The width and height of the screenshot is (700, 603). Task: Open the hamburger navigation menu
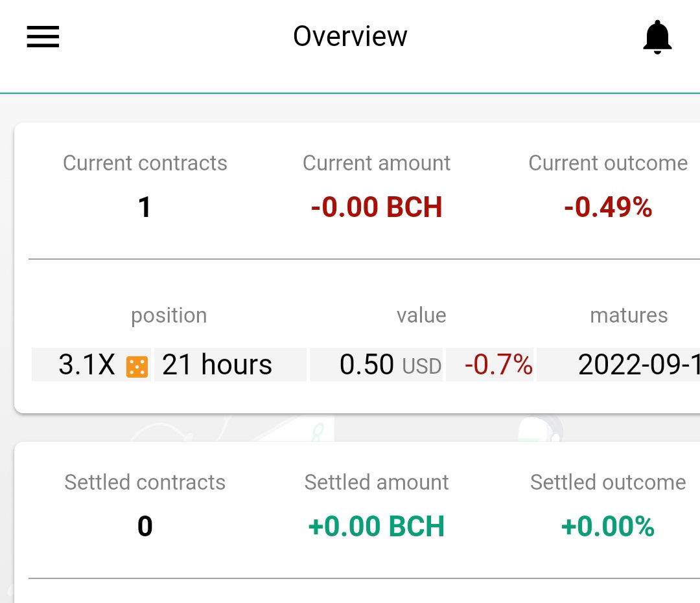[43, 36]
